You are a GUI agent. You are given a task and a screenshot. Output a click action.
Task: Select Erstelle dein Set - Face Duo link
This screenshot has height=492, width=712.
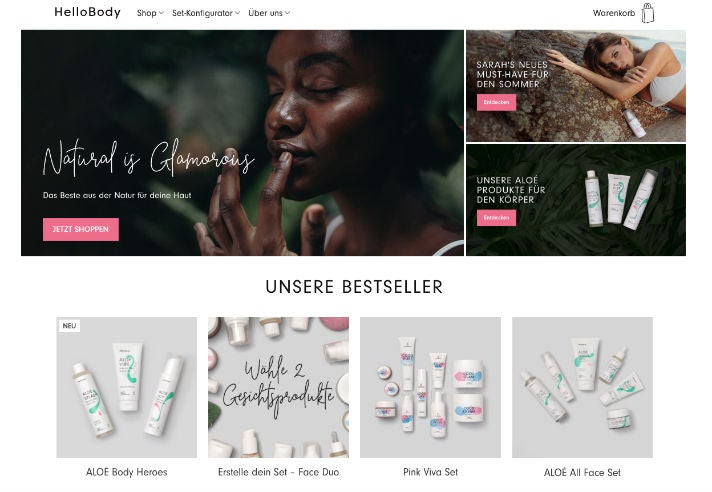(x=278, y=472)
